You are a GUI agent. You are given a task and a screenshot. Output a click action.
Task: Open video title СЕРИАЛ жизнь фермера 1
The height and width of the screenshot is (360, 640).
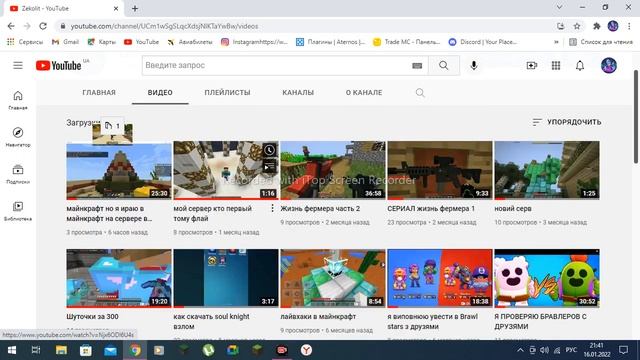[431, 209]
